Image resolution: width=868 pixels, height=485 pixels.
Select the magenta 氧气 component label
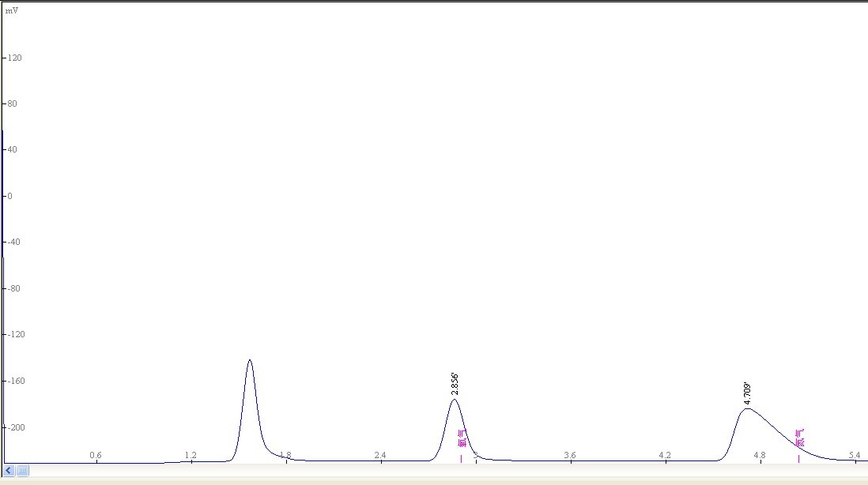[462, 438]
